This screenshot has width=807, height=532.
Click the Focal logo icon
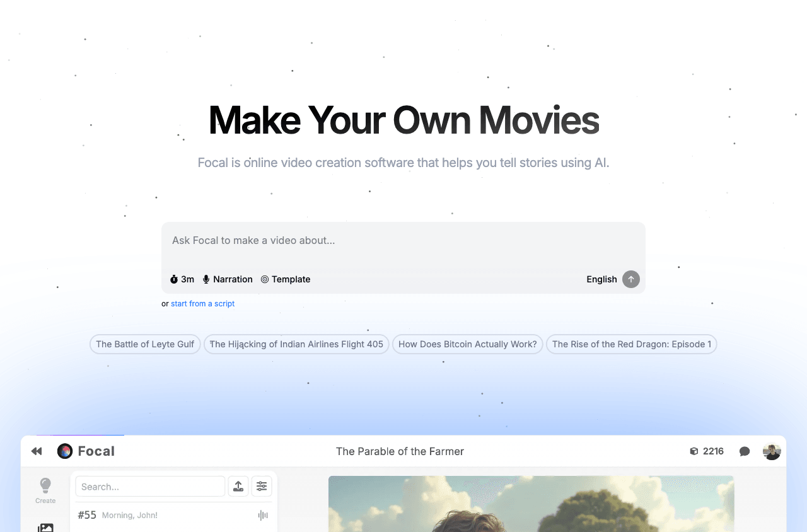tap(65, 451)
